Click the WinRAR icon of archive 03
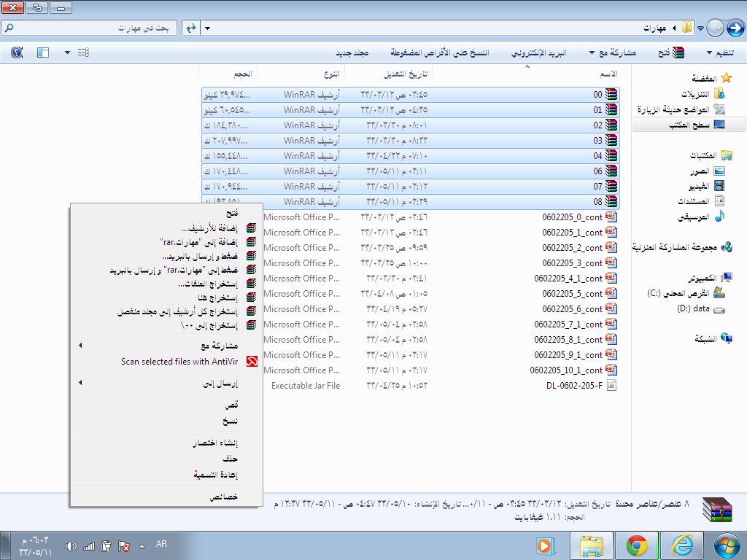Viewport: 747px width, 560px height. coord(611,141)
